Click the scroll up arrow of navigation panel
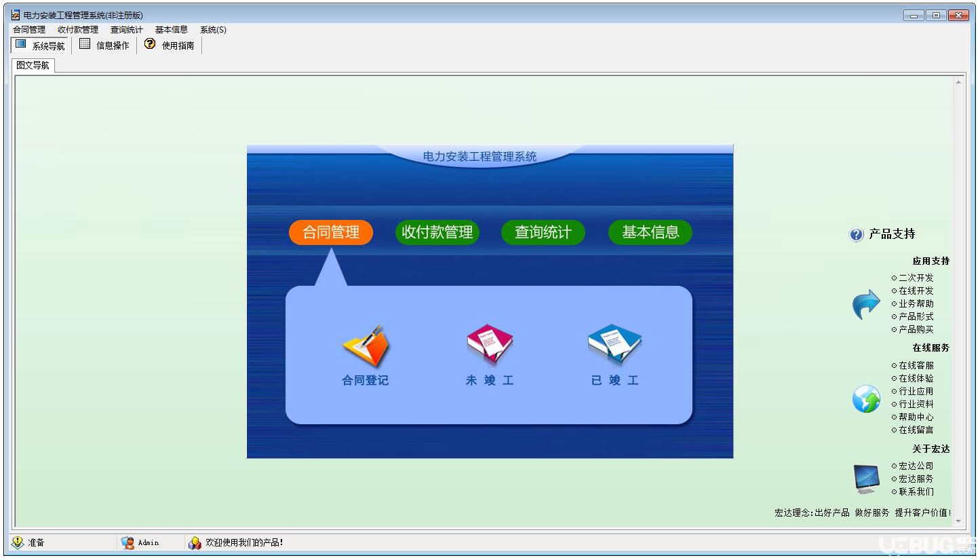Screen dimensions: 980x560 [x=958, y=82]
